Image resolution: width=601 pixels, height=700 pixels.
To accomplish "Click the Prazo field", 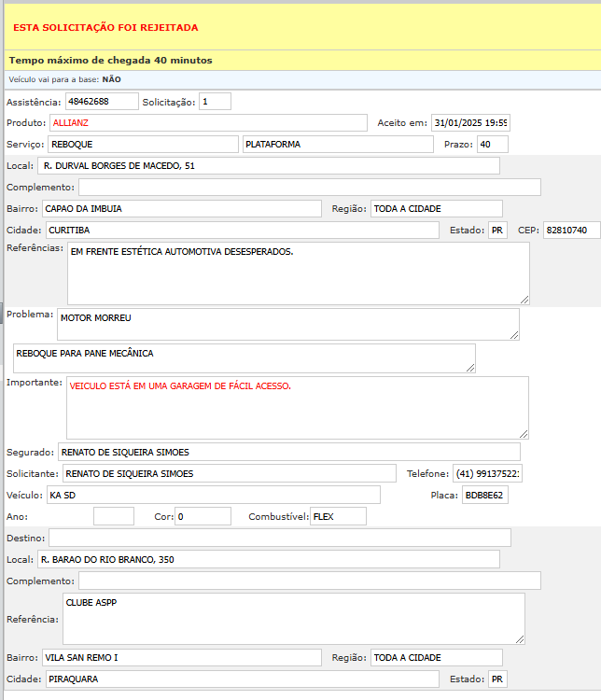I will (x=492, y=144).
